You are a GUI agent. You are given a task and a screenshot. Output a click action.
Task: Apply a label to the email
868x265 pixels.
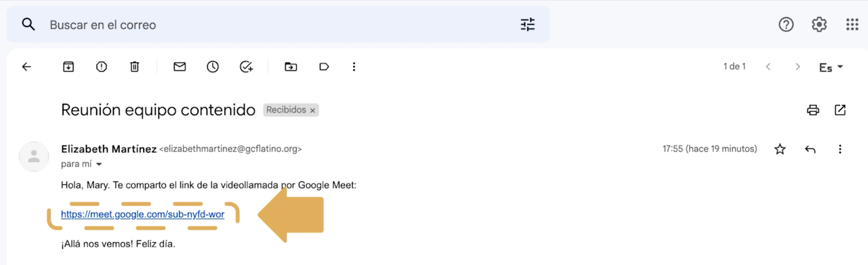coord(324,66)
